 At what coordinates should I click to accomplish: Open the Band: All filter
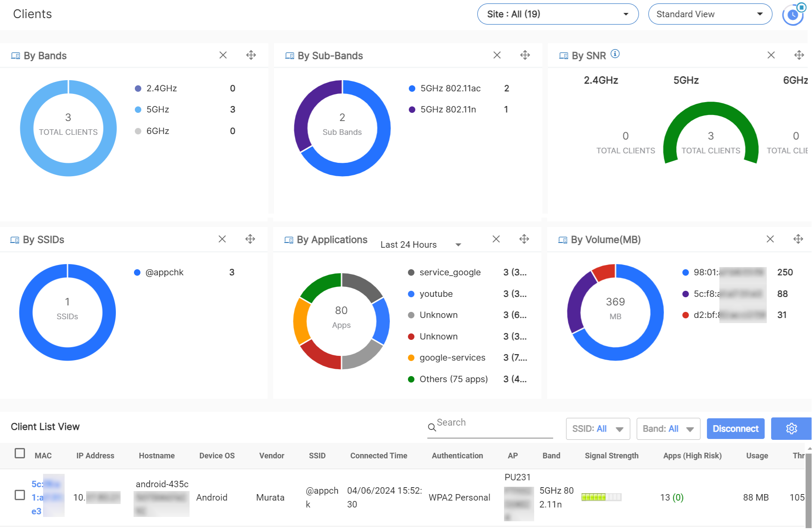coord(668,429)
